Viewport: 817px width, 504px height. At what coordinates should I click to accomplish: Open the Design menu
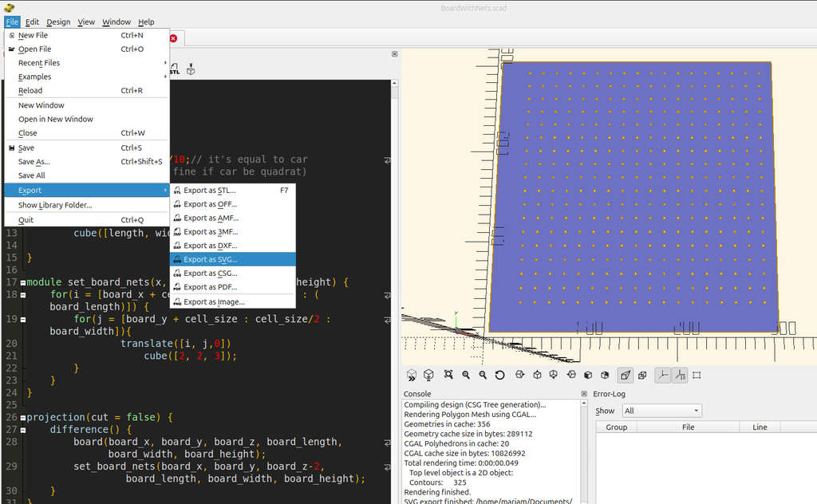click(x=58, y=22)
